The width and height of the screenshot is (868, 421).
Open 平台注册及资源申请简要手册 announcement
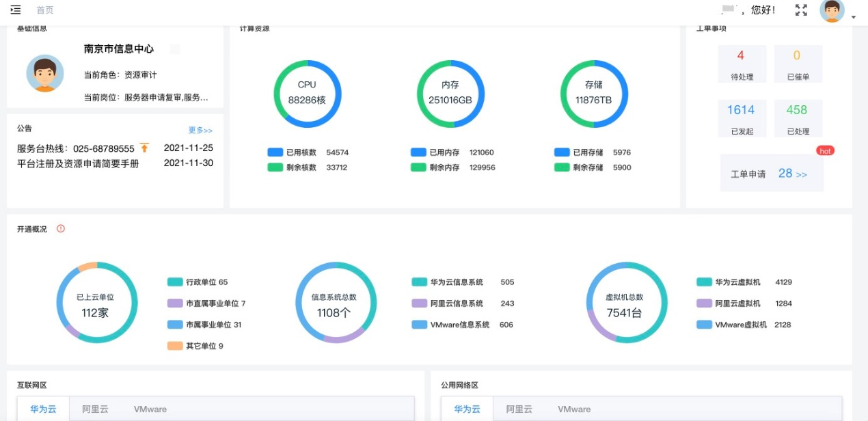[78, 163]
